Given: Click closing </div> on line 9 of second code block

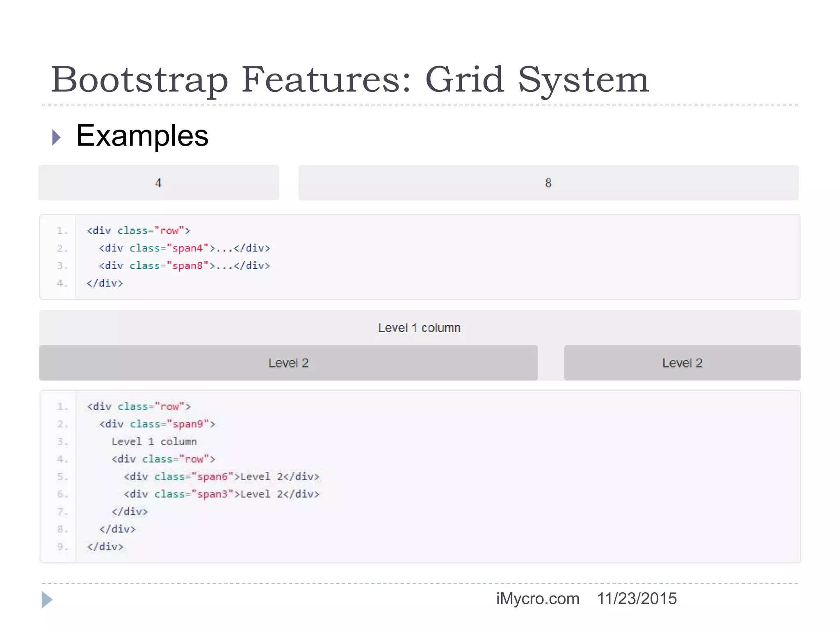Looking at the screenshot, I should click(x=105, y=547).
